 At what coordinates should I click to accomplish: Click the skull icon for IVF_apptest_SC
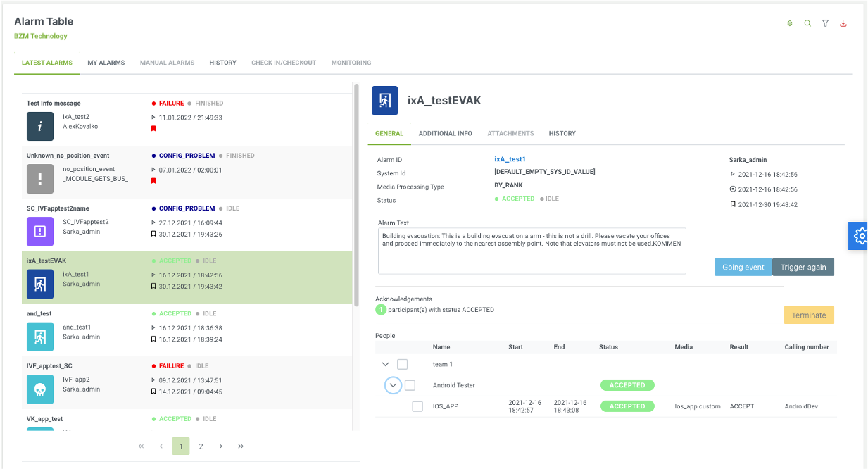(x=40, y=389)
